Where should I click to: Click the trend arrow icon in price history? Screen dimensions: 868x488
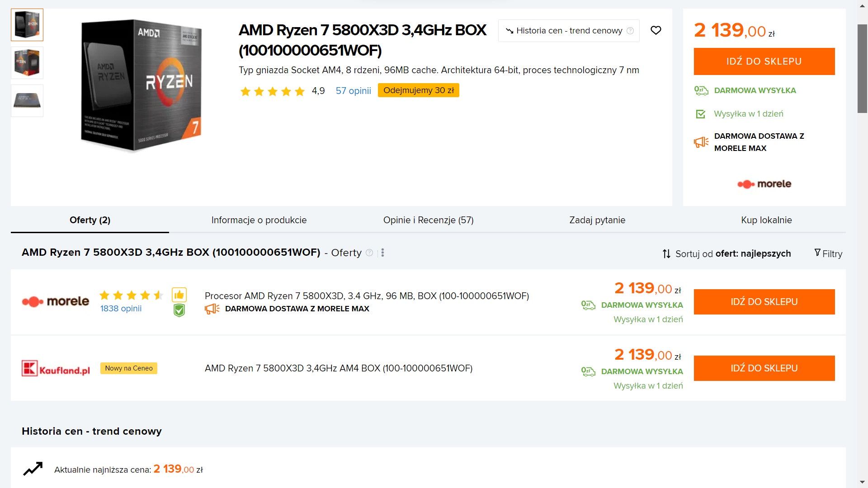(x=33, y=469)
